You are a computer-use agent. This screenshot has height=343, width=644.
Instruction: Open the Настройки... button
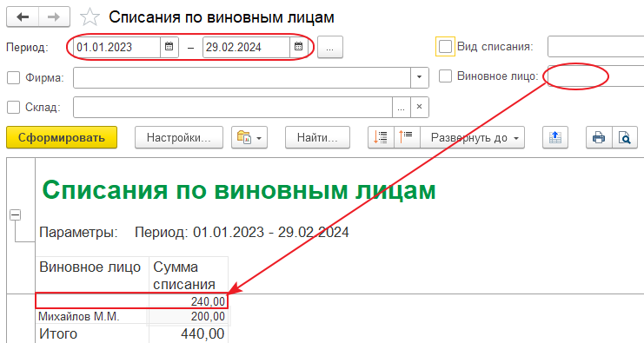[179, 137]
